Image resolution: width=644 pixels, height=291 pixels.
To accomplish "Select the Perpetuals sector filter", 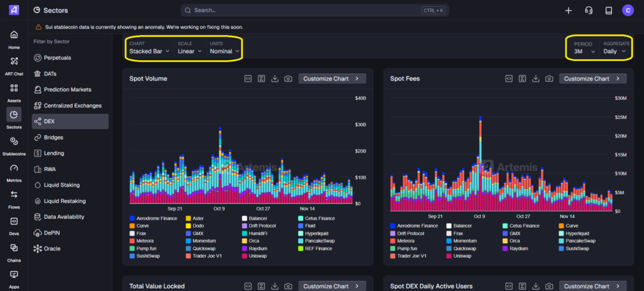I will coord(57,58).
